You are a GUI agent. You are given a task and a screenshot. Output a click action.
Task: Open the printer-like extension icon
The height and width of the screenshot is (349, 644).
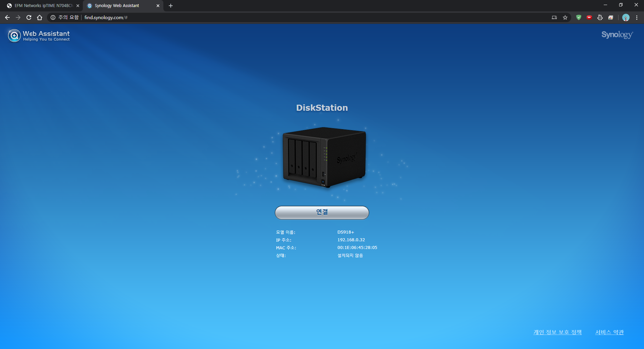(611, 17)
